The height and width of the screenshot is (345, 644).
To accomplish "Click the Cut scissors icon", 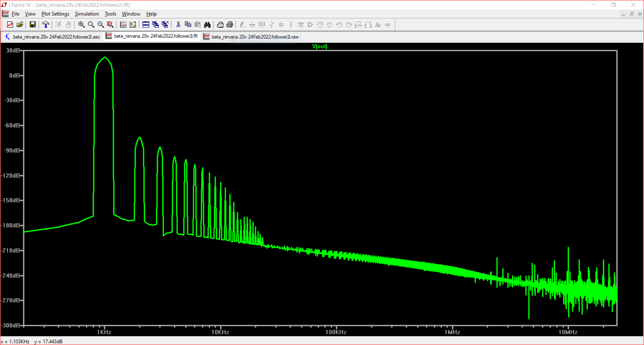I will (x=178, y=24).
